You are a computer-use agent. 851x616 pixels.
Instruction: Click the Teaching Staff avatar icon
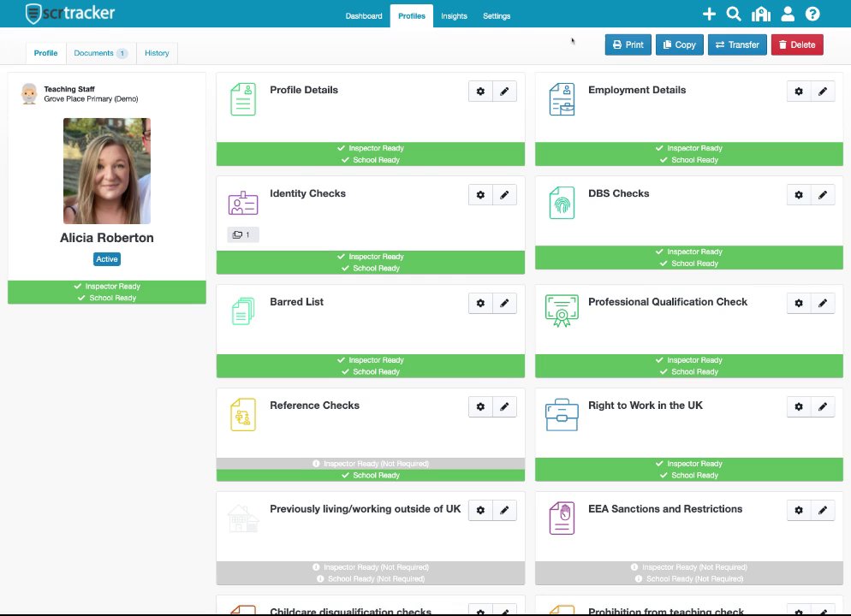(x=29, y=93)
